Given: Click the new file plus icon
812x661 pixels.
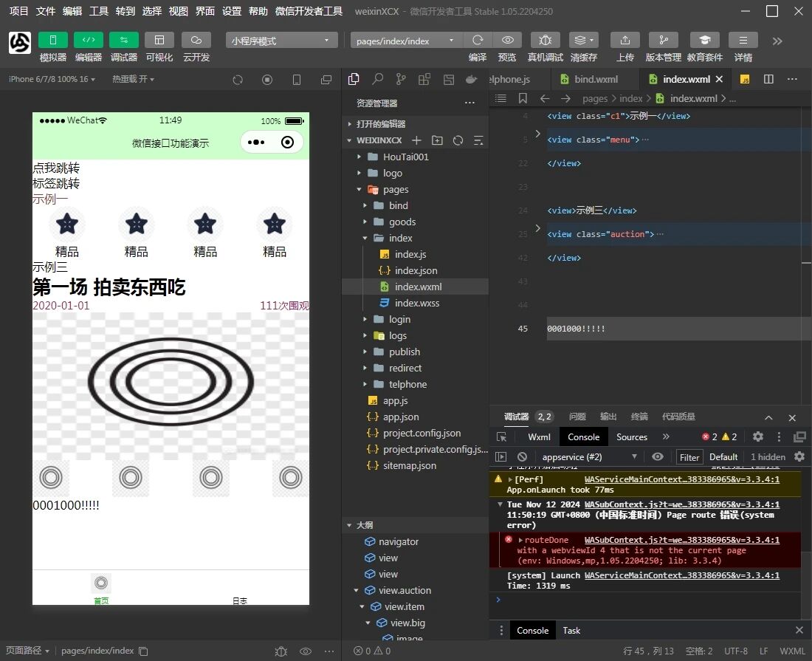Looking at the screenshot, I should click(416, 140).
